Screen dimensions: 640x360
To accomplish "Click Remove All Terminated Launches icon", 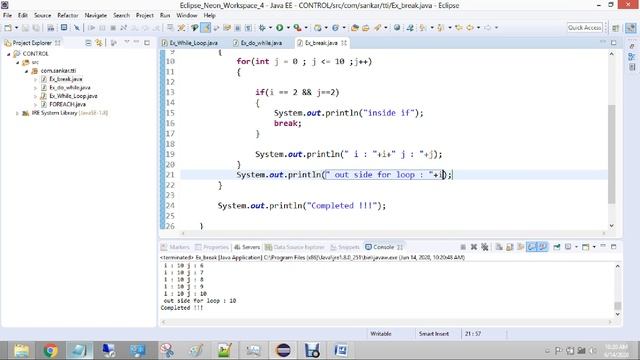I will pos(484,247).
